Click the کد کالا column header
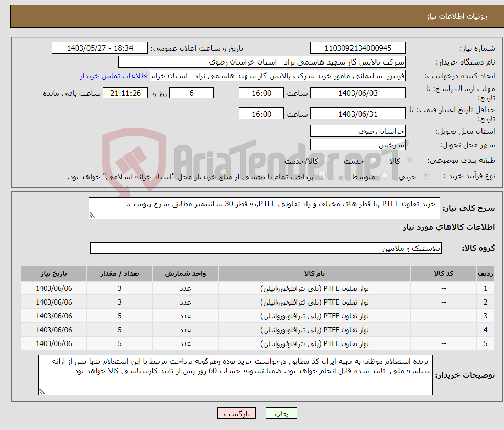 click(444, 274)
